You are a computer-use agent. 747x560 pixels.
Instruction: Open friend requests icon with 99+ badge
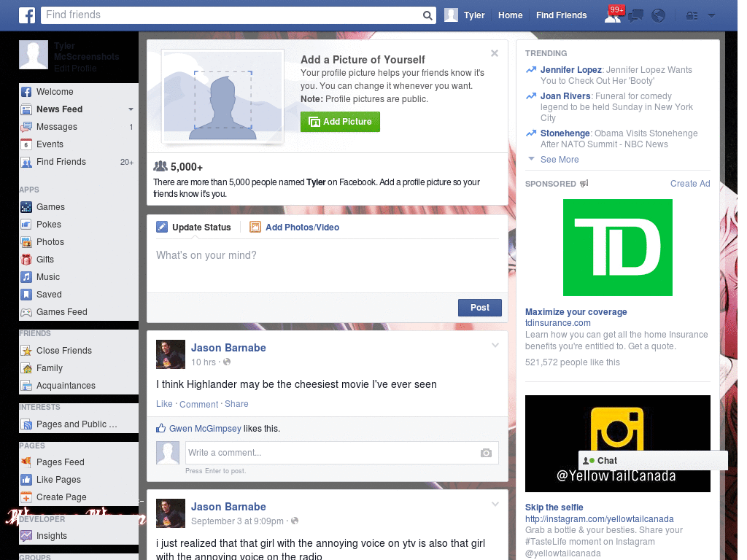point(613,15)
